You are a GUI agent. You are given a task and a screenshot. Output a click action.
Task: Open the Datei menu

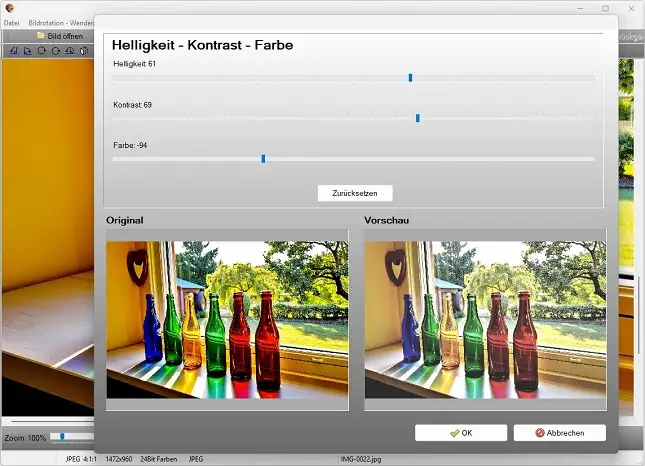[x=12, y=22]
